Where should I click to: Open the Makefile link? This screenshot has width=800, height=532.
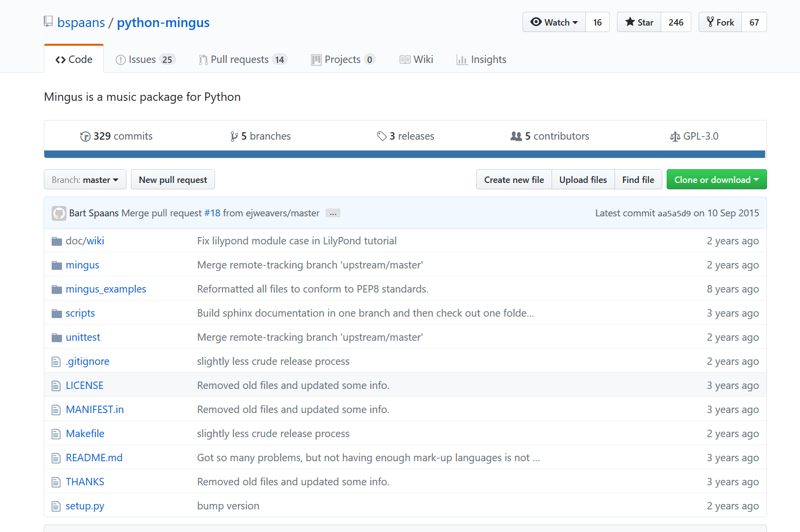coord(85,434)
